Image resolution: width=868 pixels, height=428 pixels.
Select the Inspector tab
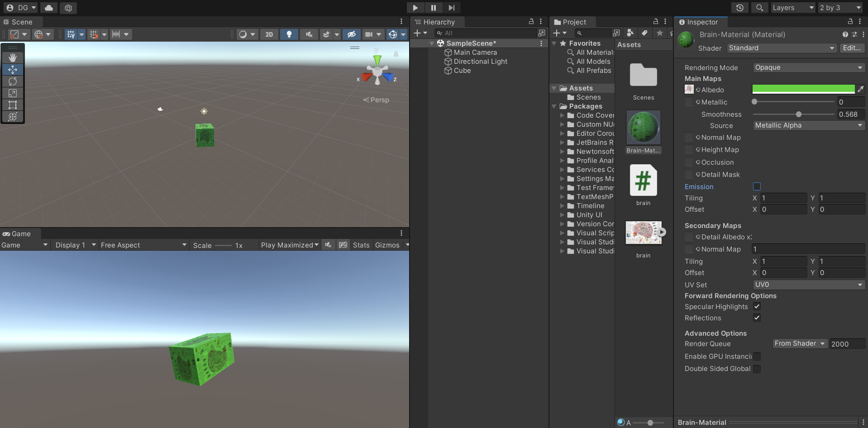[x=701, y=22]
